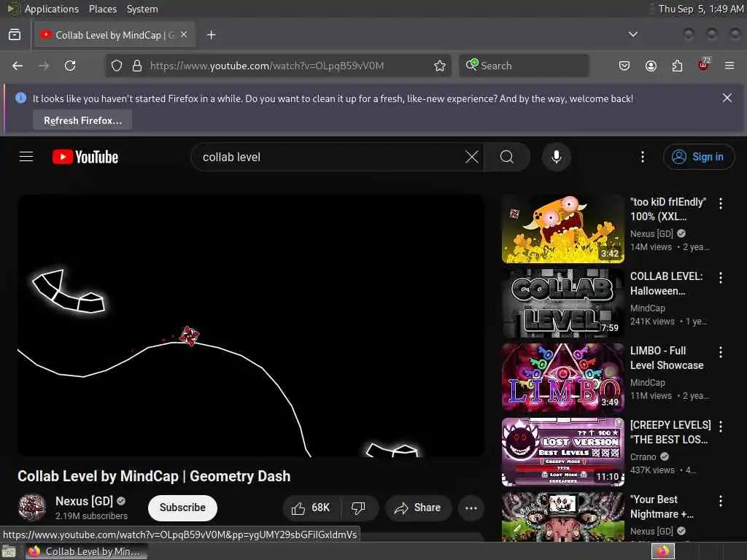Screen dimensions: 747x560
Task: Open the "too kiD frIEndly" thumbnail
Action: (562, 228)
